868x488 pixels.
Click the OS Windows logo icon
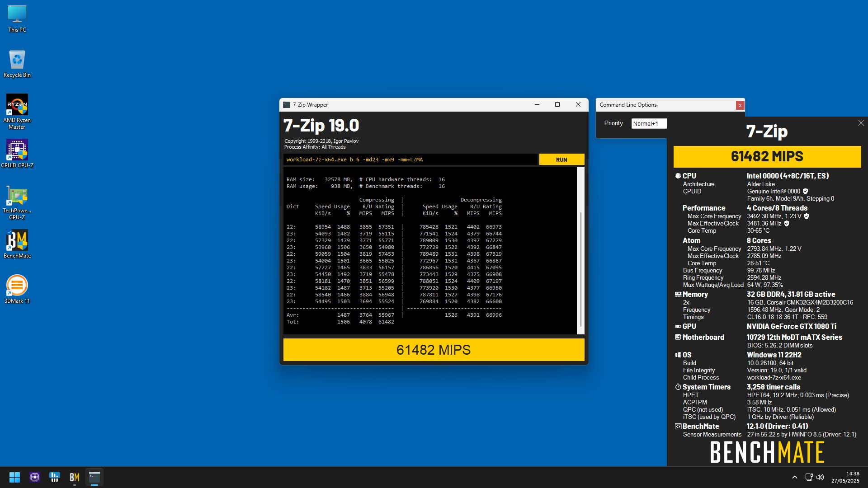678,355
